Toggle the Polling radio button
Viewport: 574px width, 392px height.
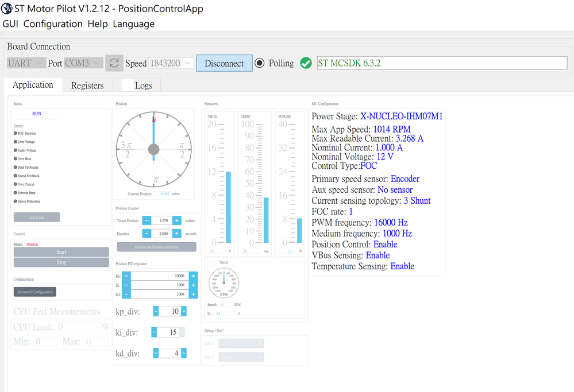(x=260, y=63)
